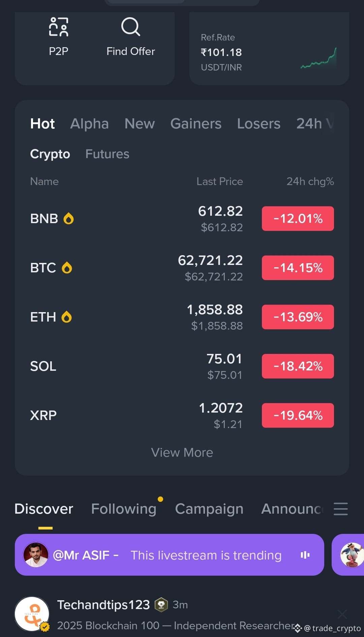Switch to the Gainers tab

tap(196, 124)
